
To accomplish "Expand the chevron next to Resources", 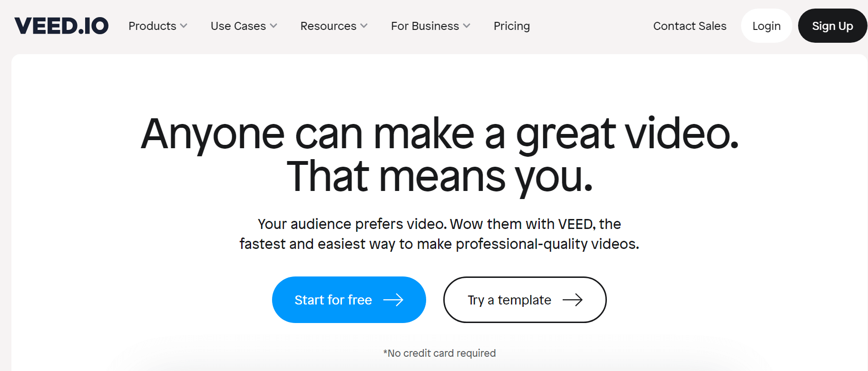I will click(364, 26).
